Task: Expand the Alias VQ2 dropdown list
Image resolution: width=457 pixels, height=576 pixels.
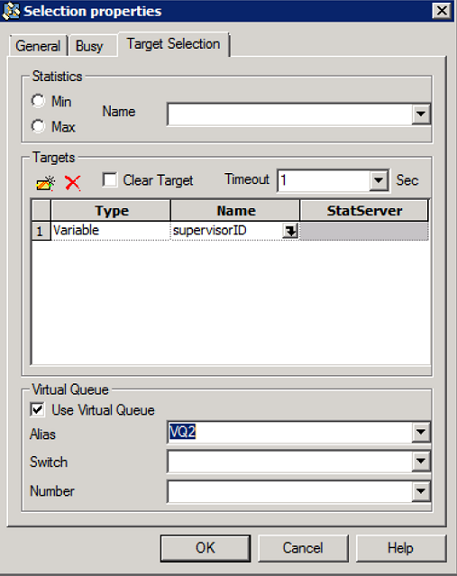Action: click(x=421, y=432)
